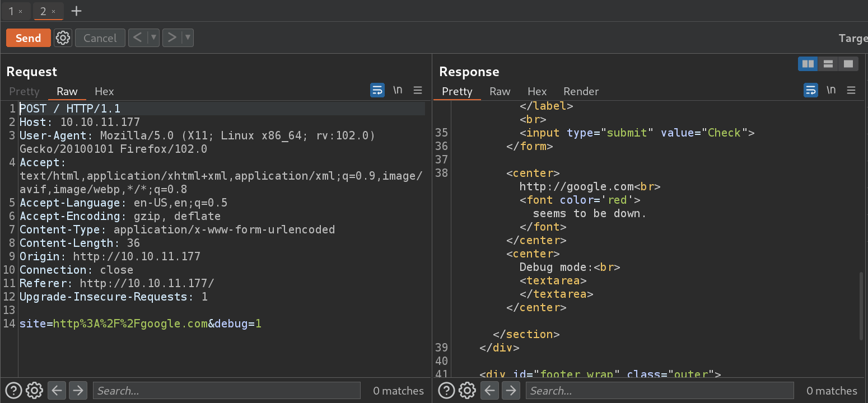Open Request search settings gear
The image size is (868, 403).
click(x=34, y=391)
